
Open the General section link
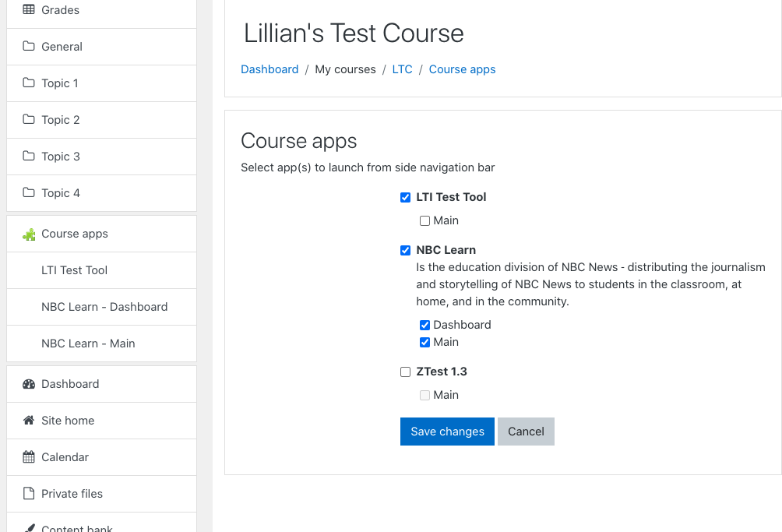(102, 47)
